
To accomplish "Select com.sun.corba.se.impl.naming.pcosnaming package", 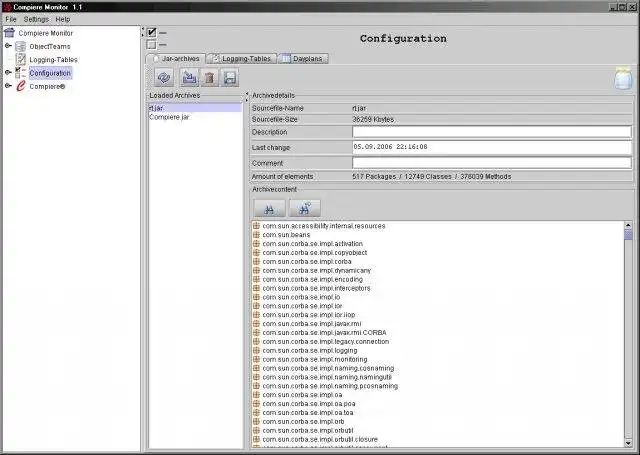I will tap(330, 386).
